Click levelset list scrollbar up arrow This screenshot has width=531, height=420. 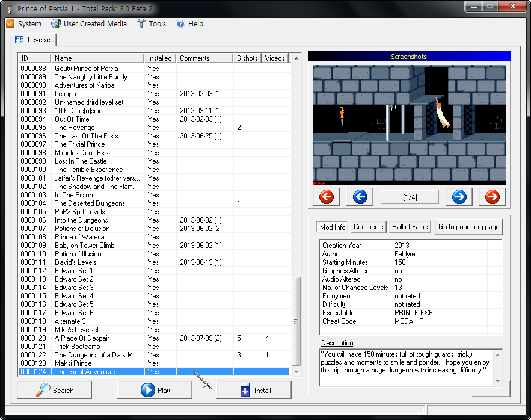pyautogui.click(x=296, y=58)
